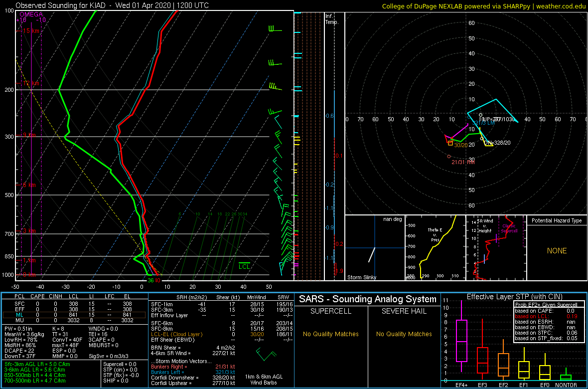Click the blue 'Bunkers Left =' line

(x=167, y=372)
